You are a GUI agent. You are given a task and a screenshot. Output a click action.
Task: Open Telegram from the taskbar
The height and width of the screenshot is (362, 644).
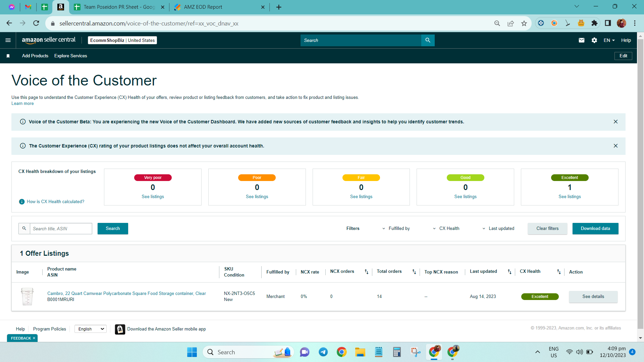point(323,352)
